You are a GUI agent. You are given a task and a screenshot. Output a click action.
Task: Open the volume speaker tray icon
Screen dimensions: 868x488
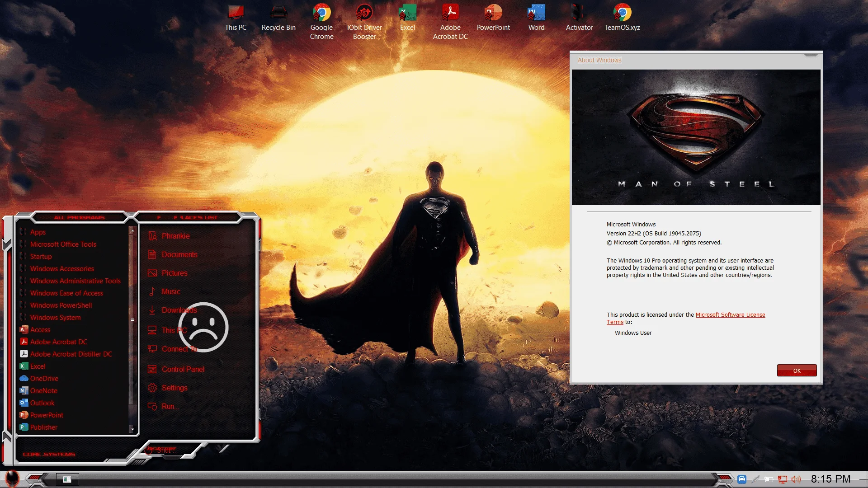(x=796, y=479)
